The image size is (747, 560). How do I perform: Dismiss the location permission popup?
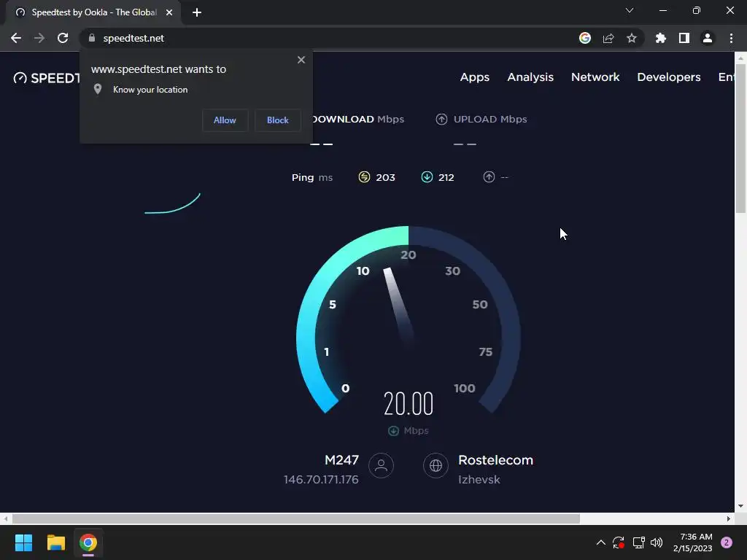click(301, 60)
